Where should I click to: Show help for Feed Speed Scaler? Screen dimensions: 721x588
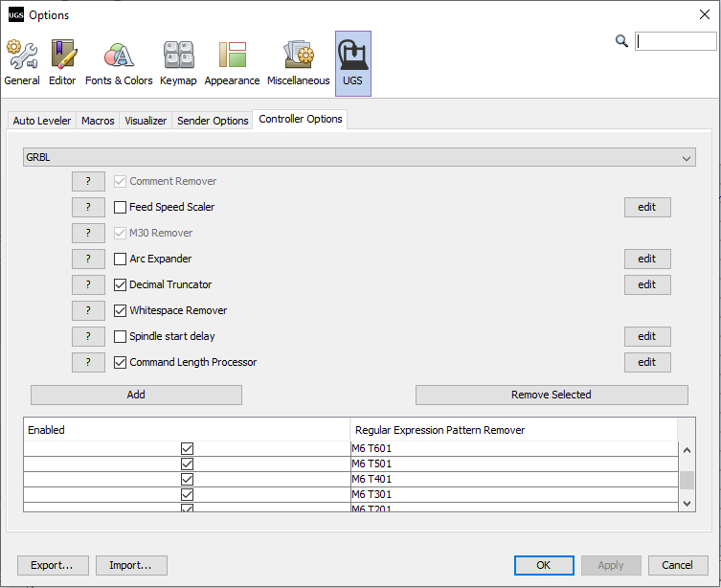click(88, 207)
